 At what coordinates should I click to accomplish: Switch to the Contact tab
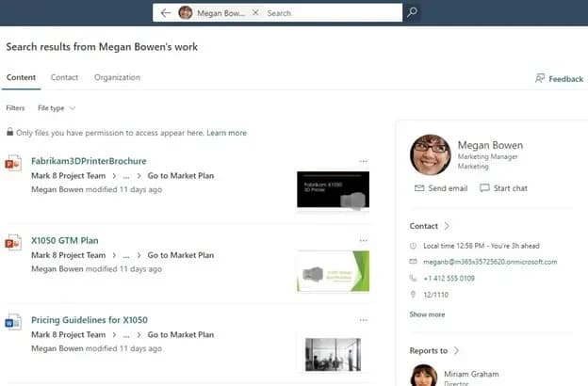pyautogui.click(x=64, y=77)
